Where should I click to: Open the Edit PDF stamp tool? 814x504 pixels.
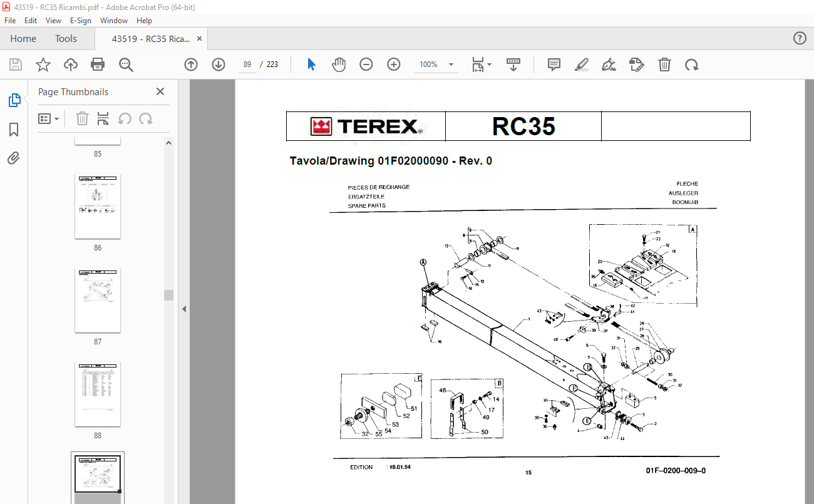(x=637, y=64)
